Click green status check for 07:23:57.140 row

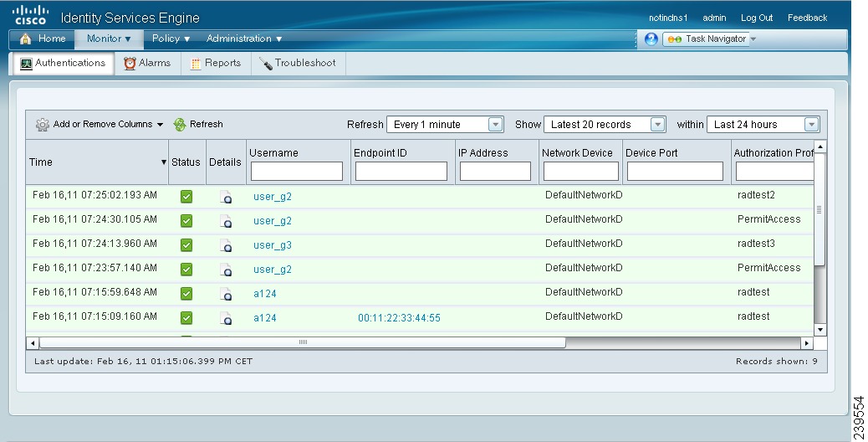186,270
